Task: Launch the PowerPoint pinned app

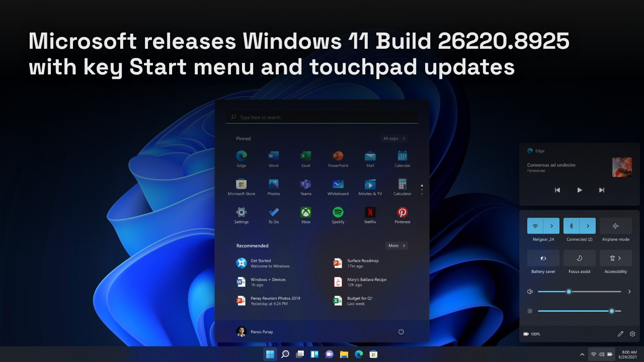Action: (338, 158)
